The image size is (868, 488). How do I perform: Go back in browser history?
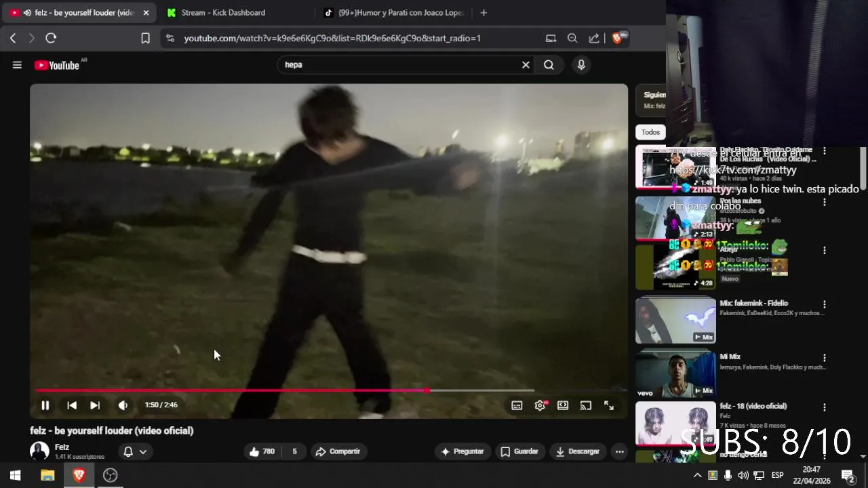pos(13,39)
